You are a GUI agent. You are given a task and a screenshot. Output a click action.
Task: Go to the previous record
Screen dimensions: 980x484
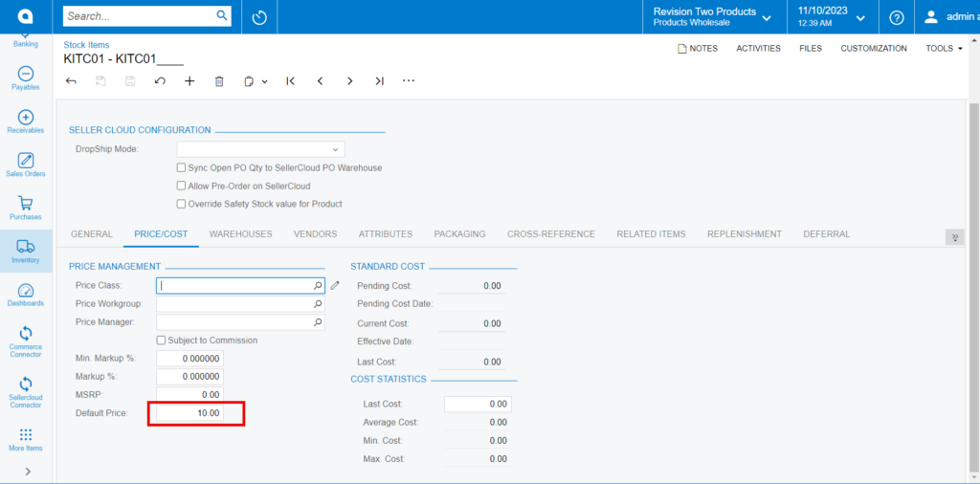pyautogui.click(x=320, y=81)
